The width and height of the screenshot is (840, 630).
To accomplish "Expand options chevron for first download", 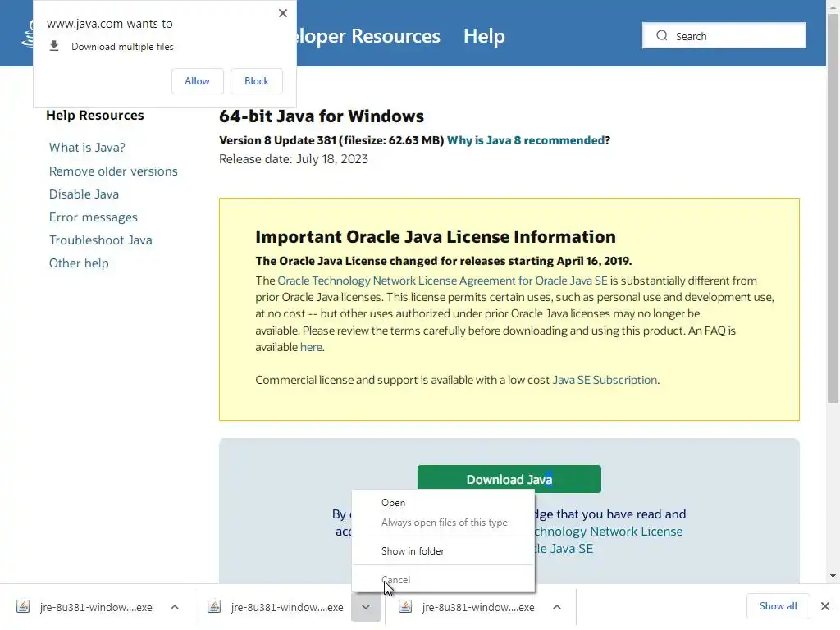I will (175, 607).
